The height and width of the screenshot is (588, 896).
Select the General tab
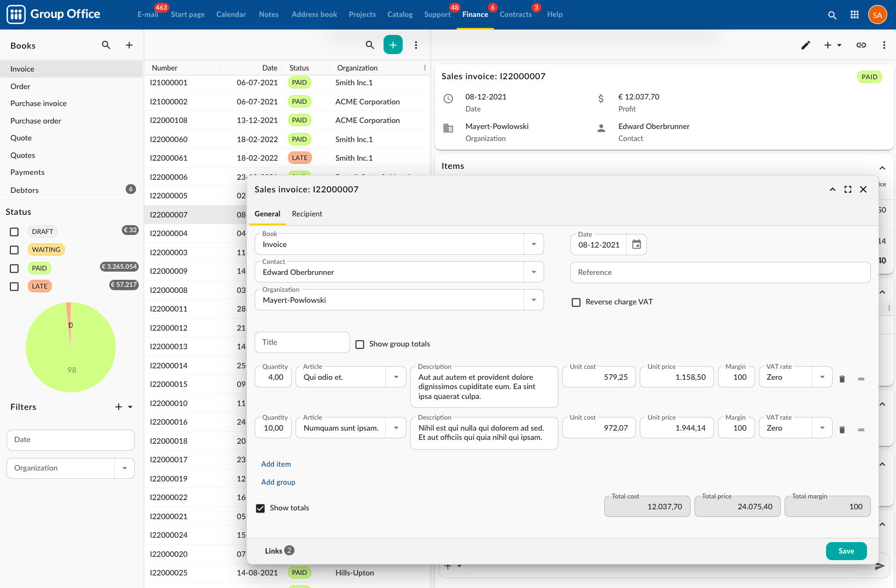tap(267, 214)
